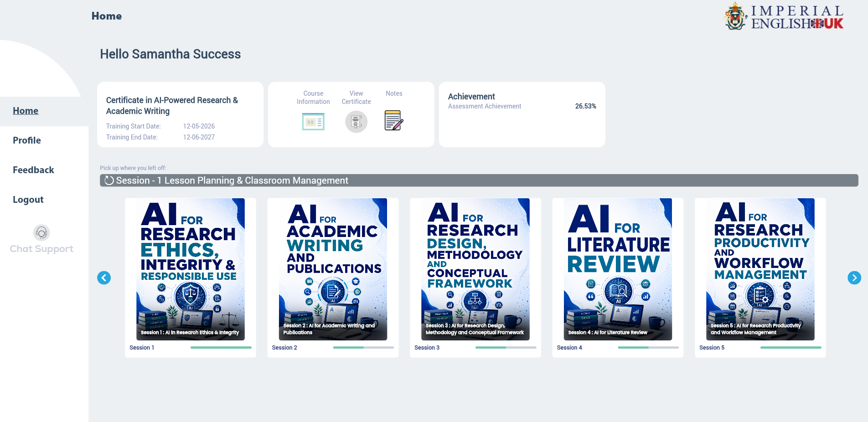868x422 pixels.
Task: Click the Session 1 progress bar
Action: (221, 348)
